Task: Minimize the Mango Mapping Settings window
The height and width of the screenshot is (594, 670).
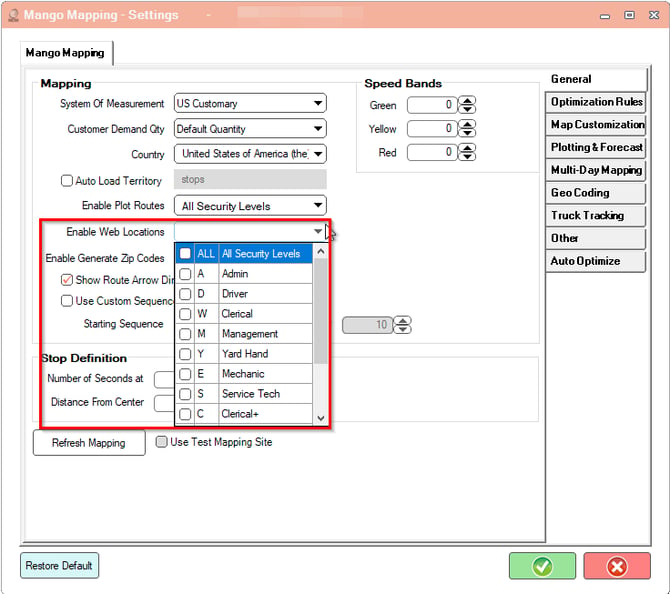Action: click(605, 16)
